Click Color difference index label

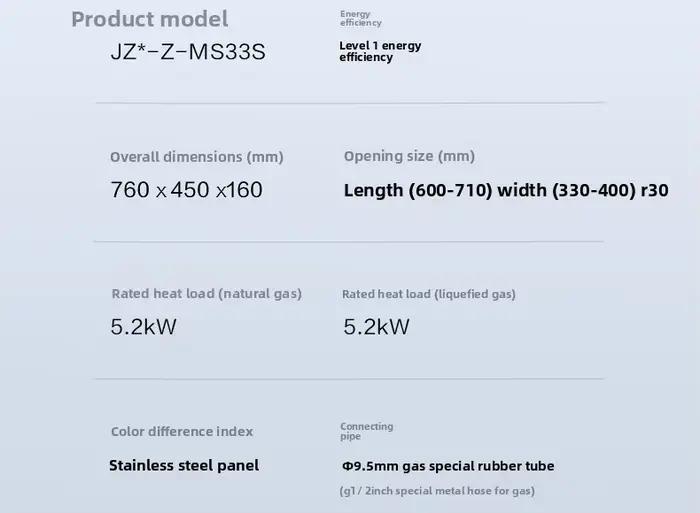coord(182,431)
